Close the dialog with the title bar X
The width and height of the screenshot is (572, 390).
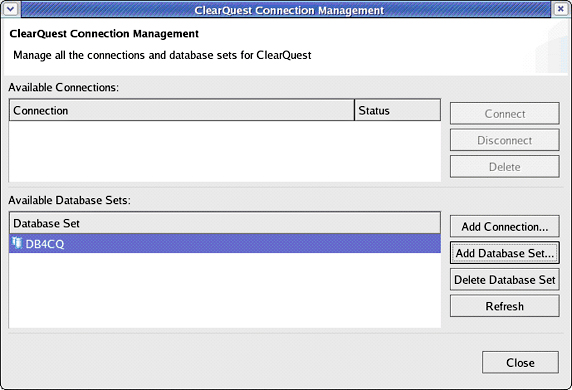pyautogui.click(x=560, y=9)
